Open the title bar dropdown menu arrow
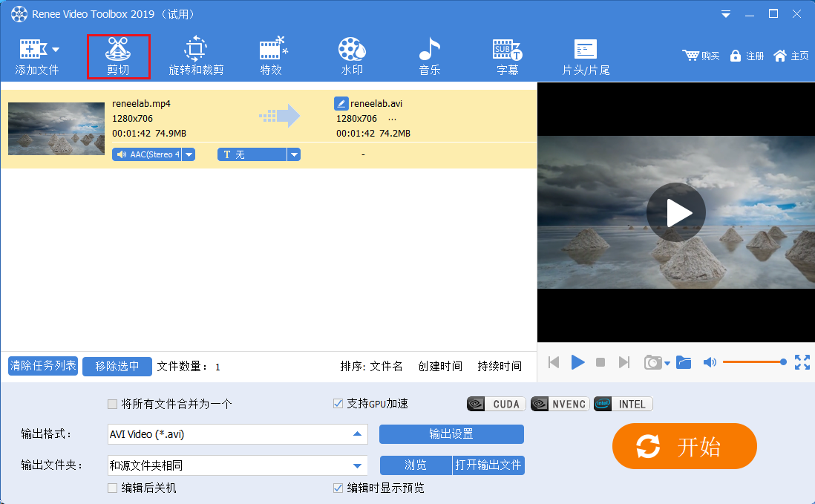815x504 pixels. pos(726,14)
